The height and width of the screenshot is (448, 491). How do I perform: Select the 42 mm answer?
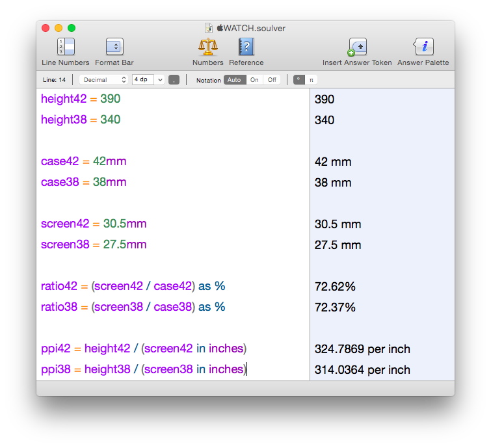tap(333, 162)
